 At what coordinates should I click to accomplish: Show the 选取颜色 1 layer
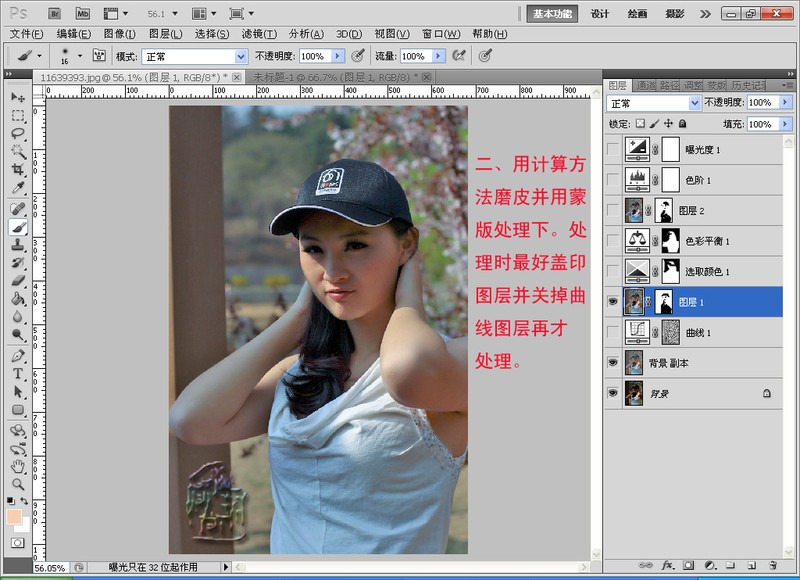point(613,271)
